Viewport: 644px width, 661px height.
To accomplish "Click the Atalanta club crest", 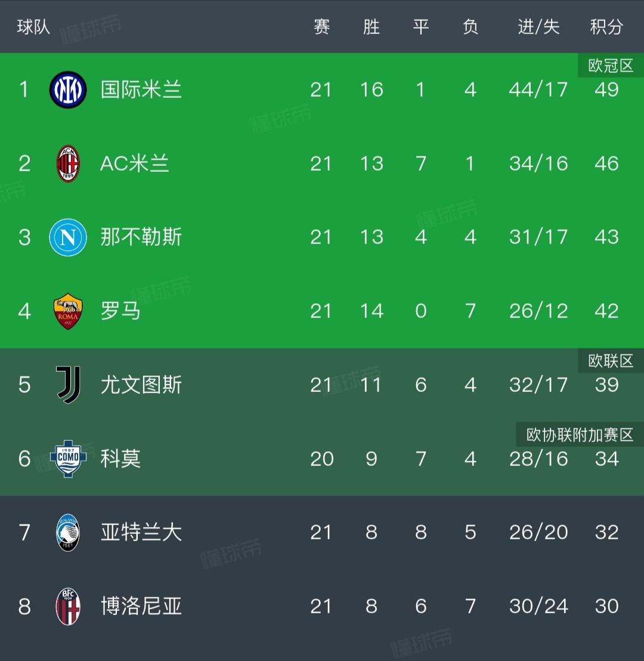I will click(67, 533).
